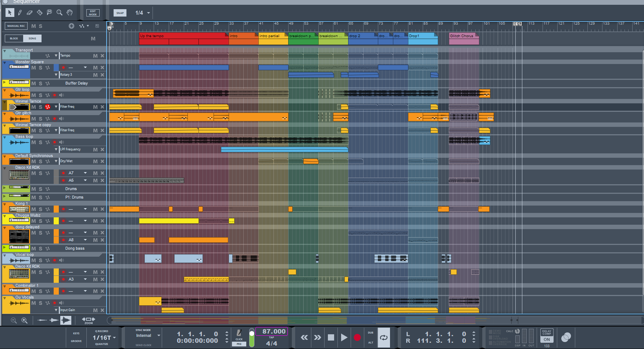The image size is (644, 349).
Task: Click the add track plus icon
Action: pos(71,26)
